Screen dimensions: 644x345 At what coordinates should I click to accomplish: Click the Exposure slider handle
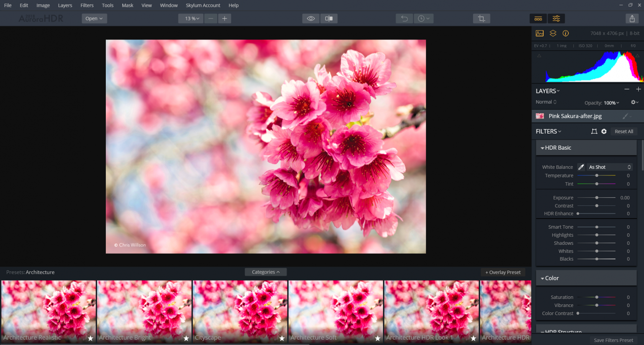tap(596, 198)
